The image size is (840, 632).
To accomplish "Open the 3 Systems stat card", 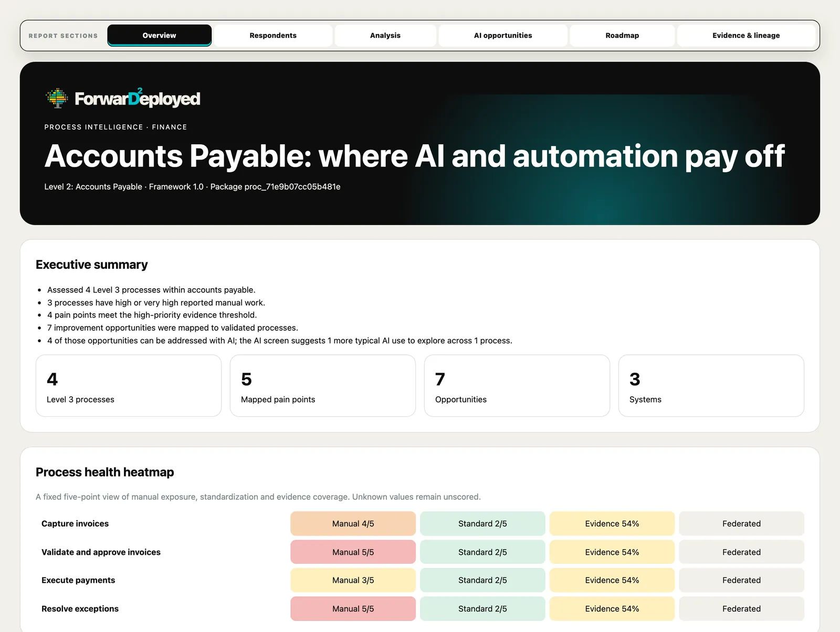I will pos(711,386).
